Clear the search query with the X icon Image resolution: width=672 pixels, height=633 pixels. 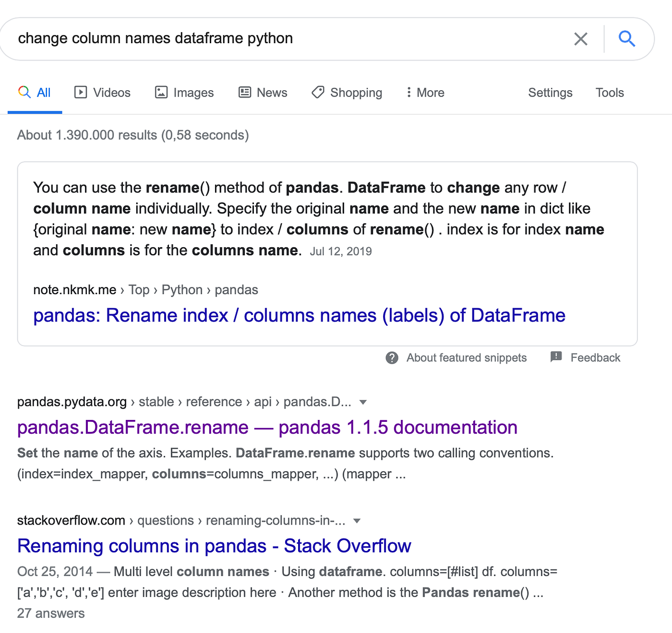click(x=581, y=39)
